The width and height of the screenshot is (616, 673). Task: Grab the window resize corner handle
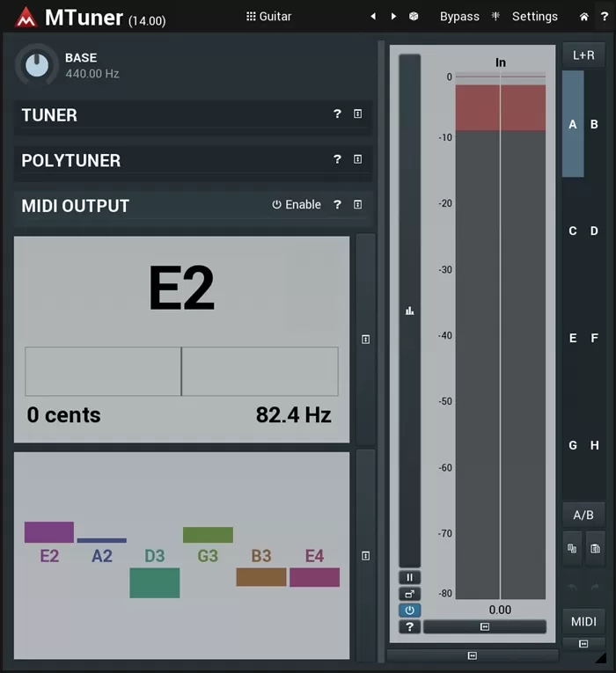(x=601, y=658)
